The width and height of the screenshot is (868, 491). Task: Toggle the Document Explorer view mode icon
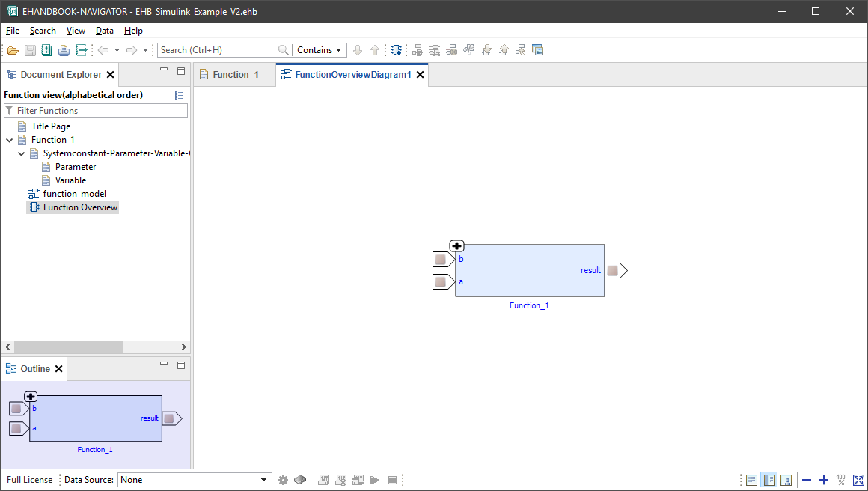[179, 95]
